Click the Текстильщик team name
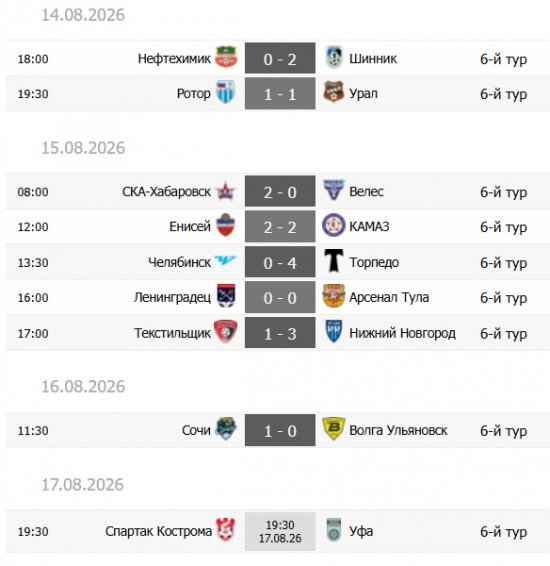Image resolution: width=550 pixels, height=566 pixels. pyautogui.click(x=173, y=333)
